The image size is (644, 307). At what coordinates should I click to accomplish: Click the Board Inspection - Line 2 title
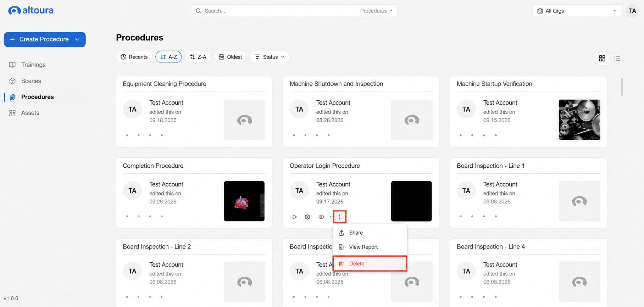(x=157, y=247)
